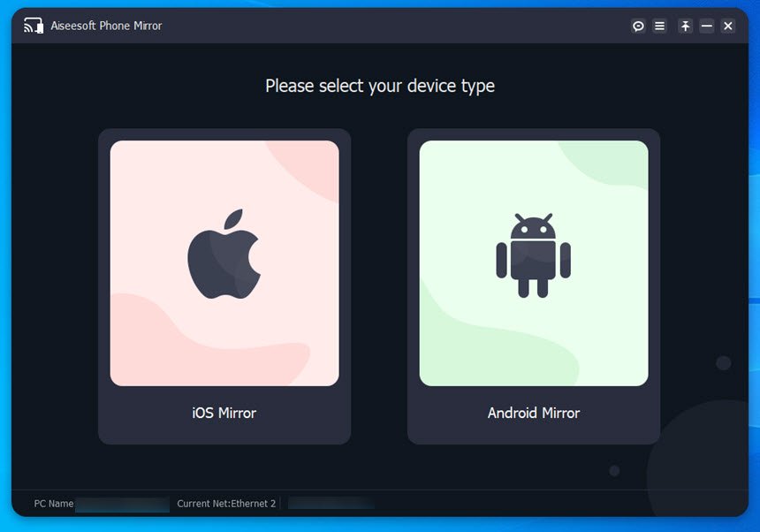This screenshot has height=532, width=760.
Task: Click the Aiseesoft Phone Mirror logo icon
Action: coord(34,26)
